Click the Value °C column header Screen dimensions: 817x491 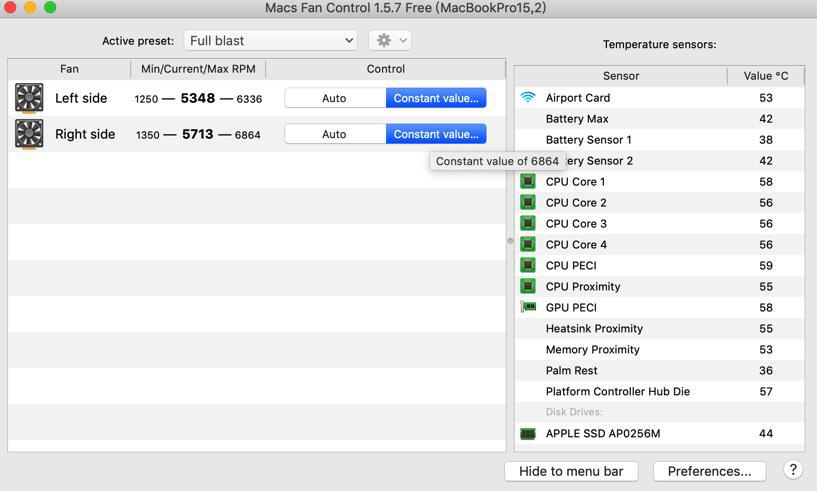coord(766,76)
